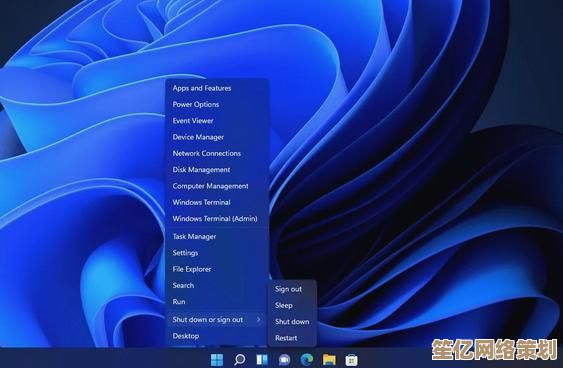
Task: Choose Sleep from the submenu
Action: pyautogui.click(x=292, y=306)
